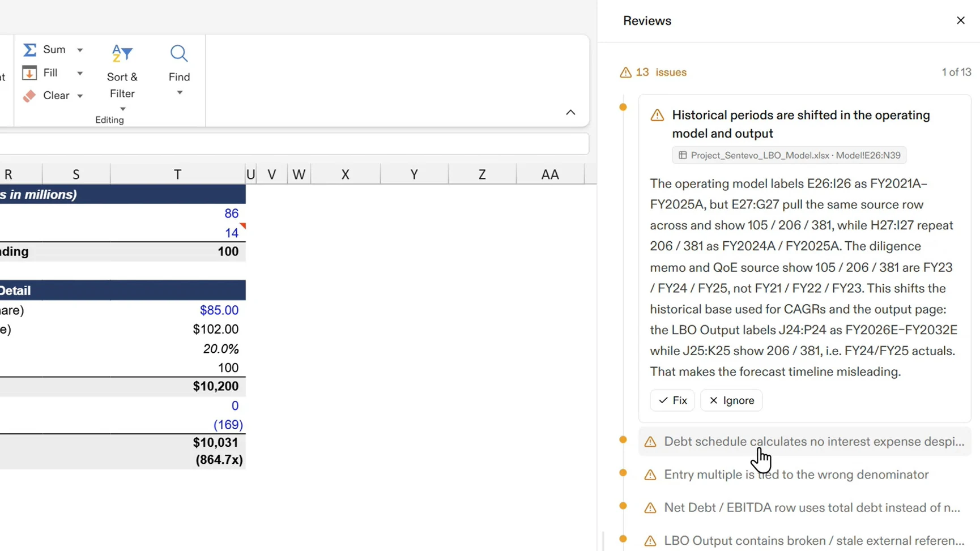This screenshot has height=551, width=980.
Task: Click warning icon on LBO Output issue
Action: coord(650,541)
